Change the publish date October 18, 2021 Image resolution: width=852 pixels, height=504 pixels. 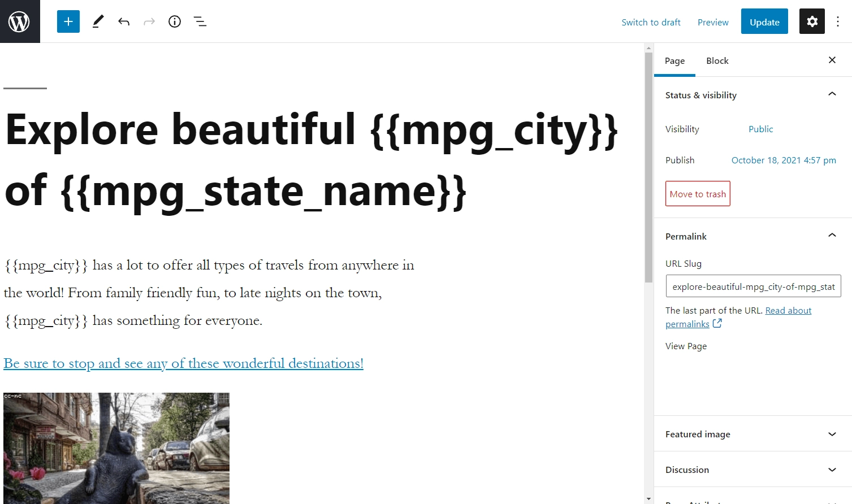[x=784, y=160]
